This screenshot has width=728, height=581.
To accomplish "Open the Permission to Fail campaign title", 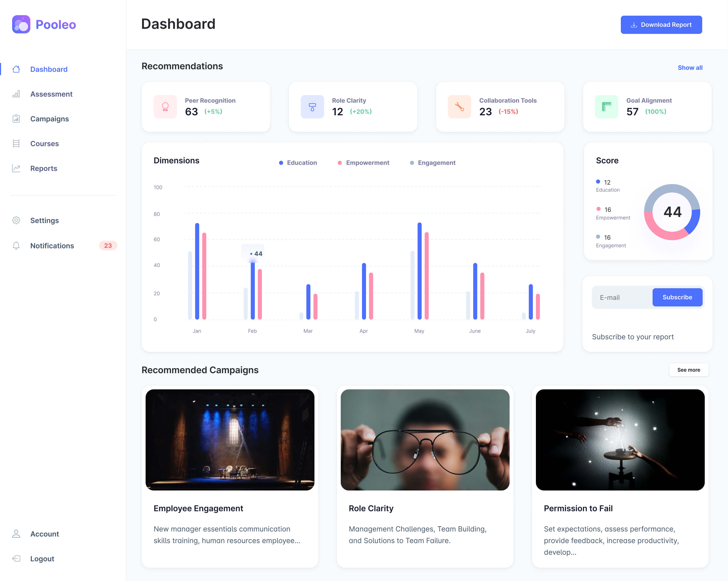I will (x=578, y=508).
